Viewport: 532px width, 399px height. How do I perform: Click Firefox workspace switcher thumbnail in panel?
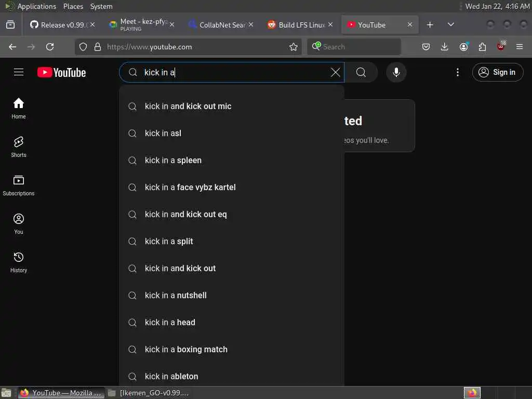pyautogui.click(x=472, y=393)
